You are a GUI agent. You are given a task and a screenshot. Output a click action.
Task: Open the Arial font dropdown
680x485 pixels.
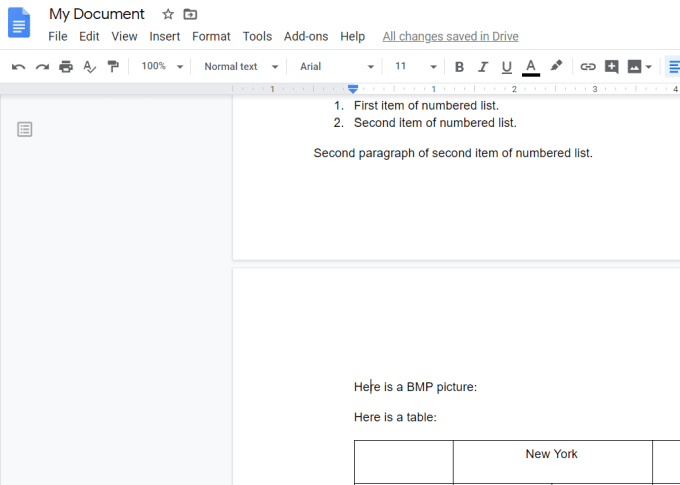coord(337,67)
